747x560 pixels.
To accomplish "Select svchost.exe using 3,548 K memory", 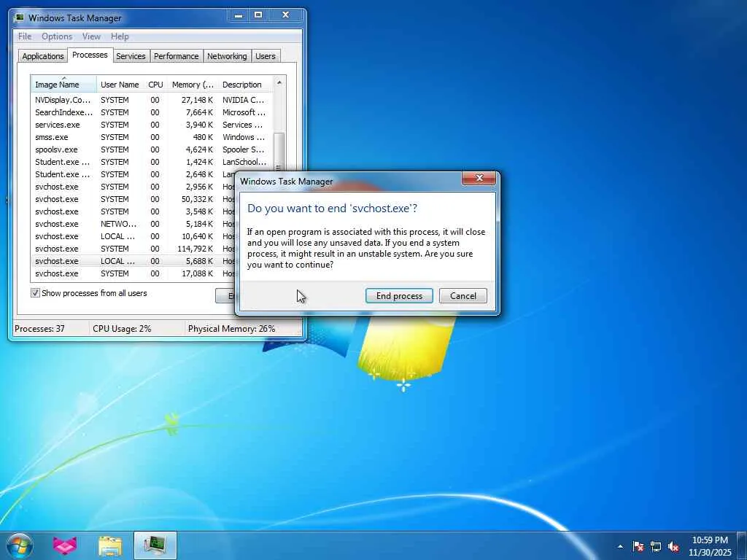I will [x=133, y=211].
